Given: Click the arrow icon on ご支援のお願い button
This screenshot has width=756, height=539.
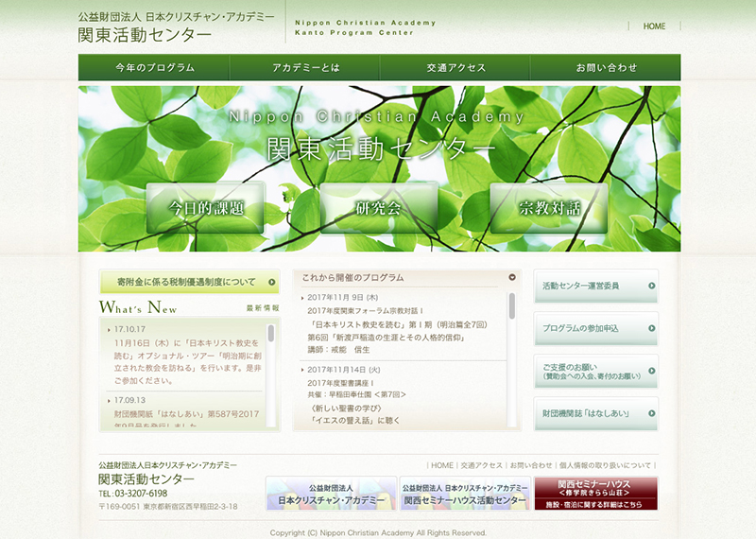Looking at the screenshot, I should pos(651,371).
